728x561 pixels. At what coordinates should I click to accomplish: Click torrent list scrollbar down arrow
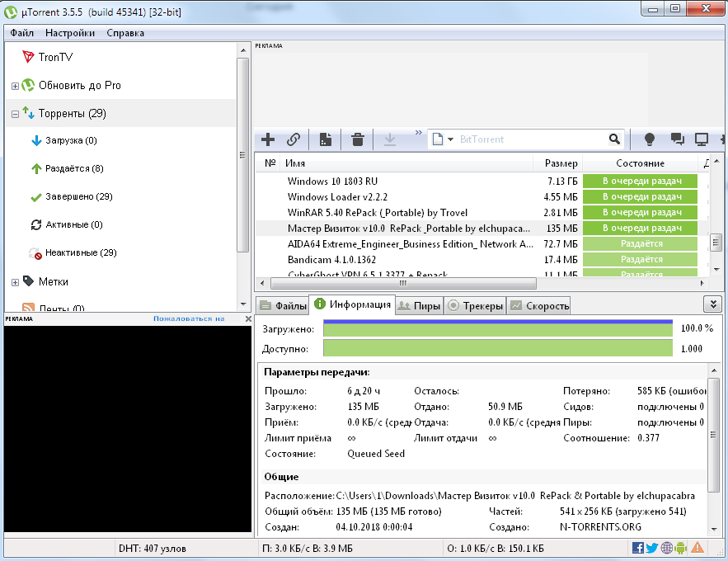tap(716, 269)
